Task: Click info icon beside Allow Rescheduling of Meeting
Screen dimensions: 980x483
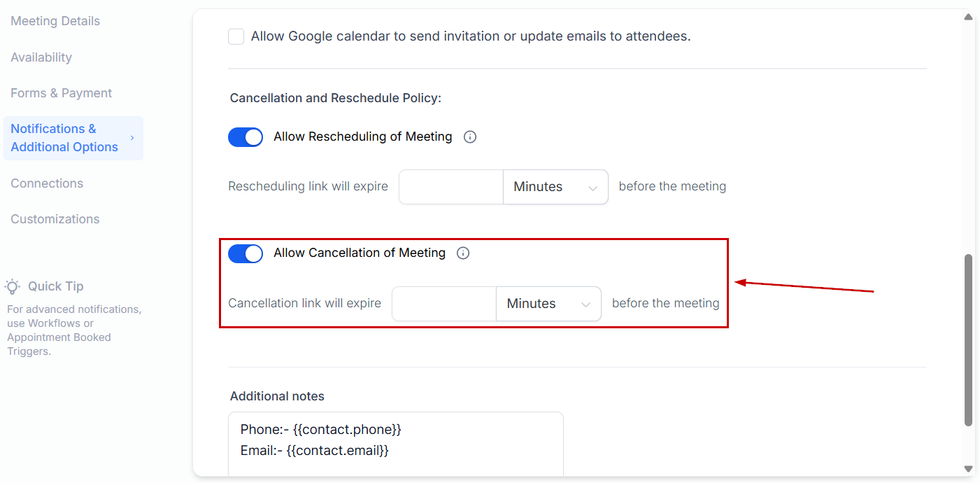Action: [x=470, y=137]
